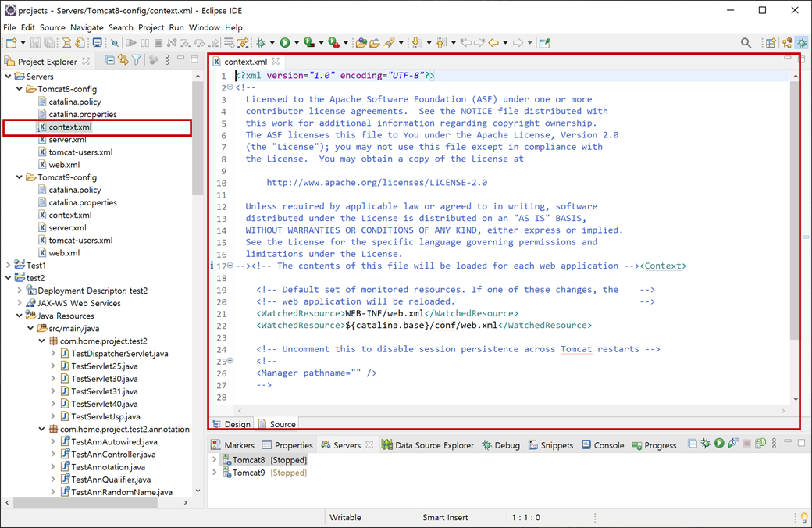Click the Next Annotation down-arrow icon

tap(416, 42)
